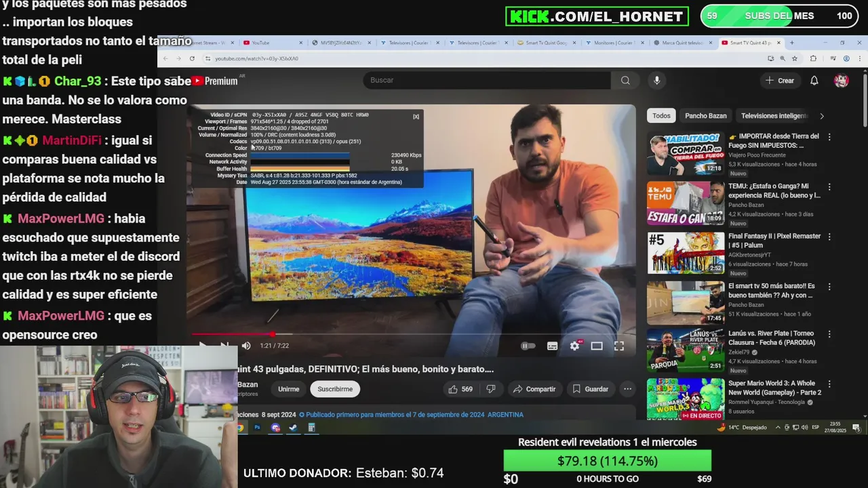Click the YouTube search magnifier button
The width and height of the screenshot is (868, 488).
click(x=625, y=80)
